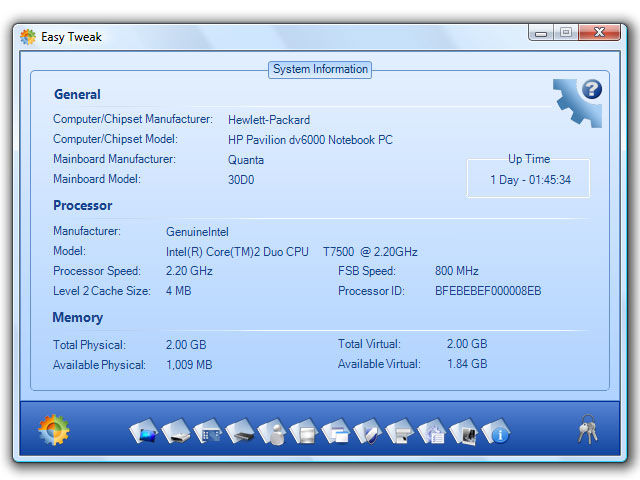Click the 1.84 GB Available Virtual value

click(467, 364)
